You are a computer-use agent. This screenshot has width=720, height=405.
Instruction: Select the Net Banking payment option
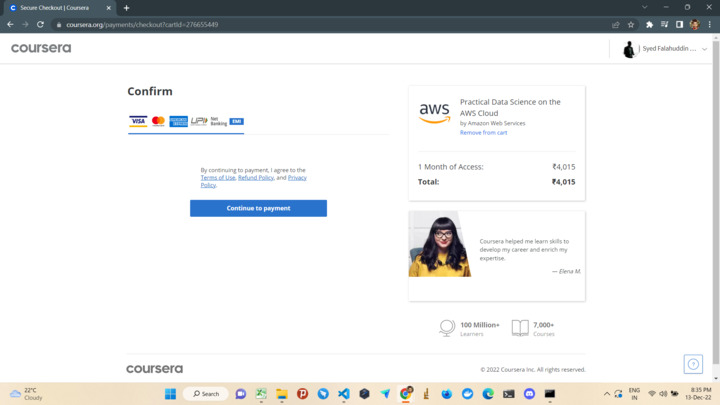pyautogui.click(x=219, y=121)
